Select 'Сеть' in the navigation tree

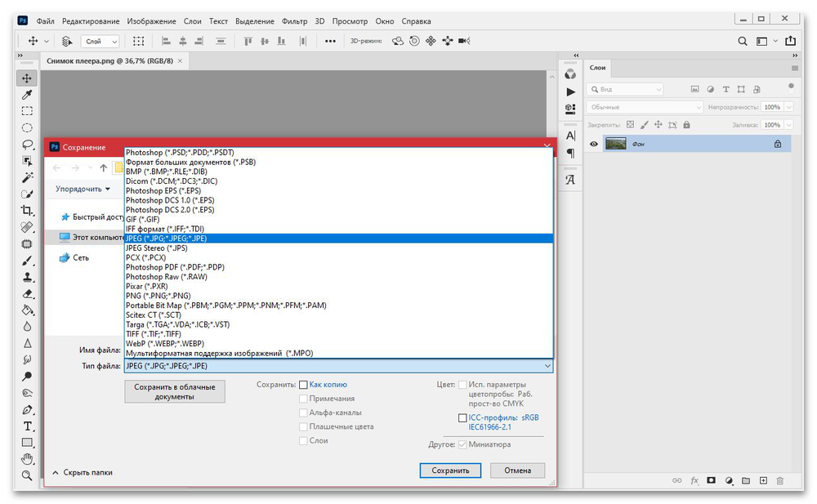click(74, 257)
